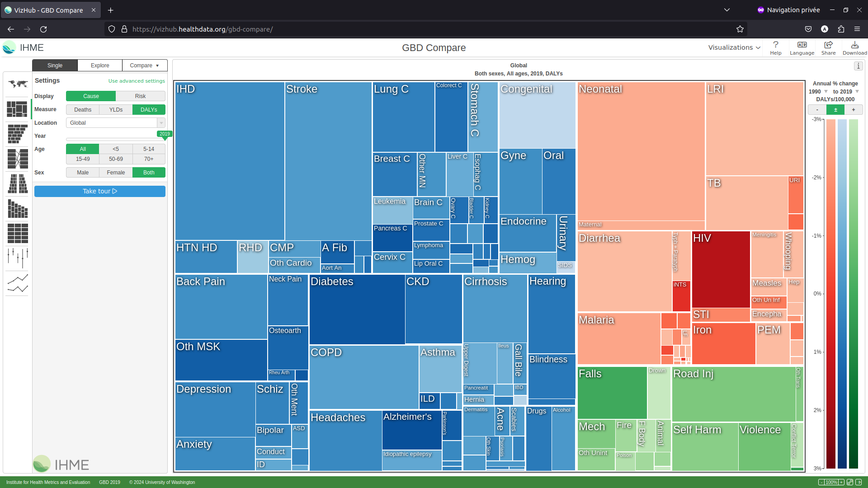Expand the Visualizations menu

[x=734, y=47]
